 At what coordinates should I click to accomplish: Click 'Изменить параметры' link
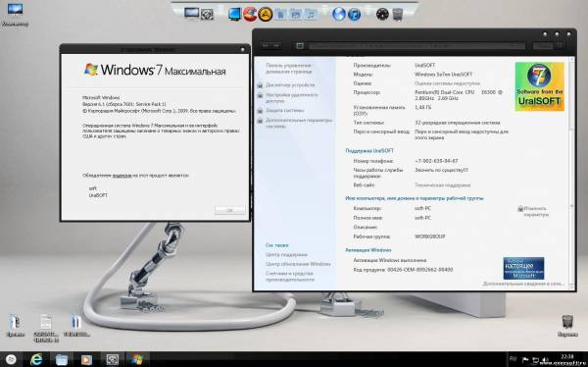[x=536, y=212]
